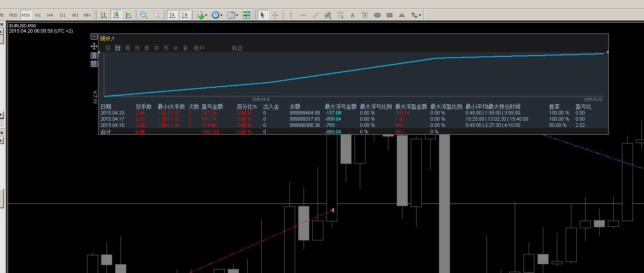Image resolution: width=644 pixels, height=273 pixels.
Task: Toggle chart Auto Scroll
Action: tap(172, 15)
